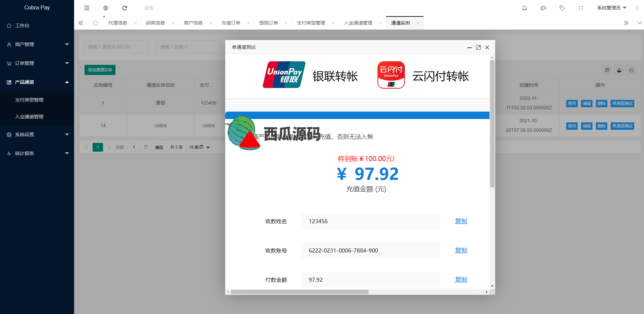Click the previous page arrow
Viewport: 644px width, 314px height.
pyautogui.click(x=86, y=147)
